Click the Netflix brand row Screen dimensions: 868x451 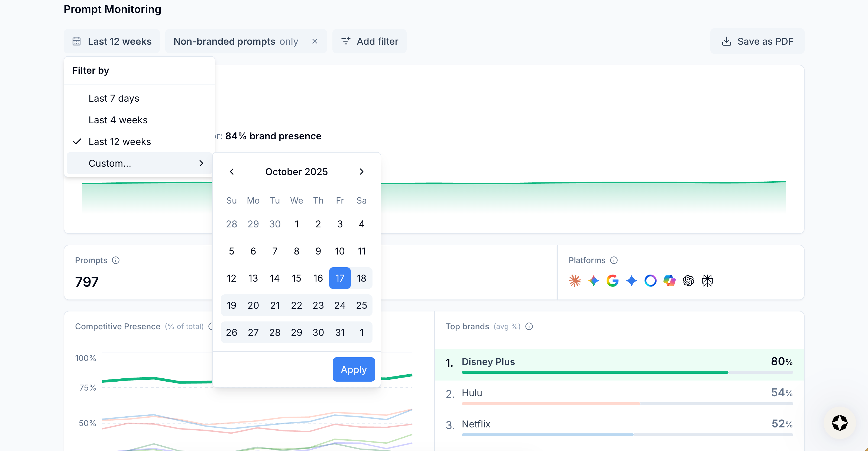click(619, 427)
